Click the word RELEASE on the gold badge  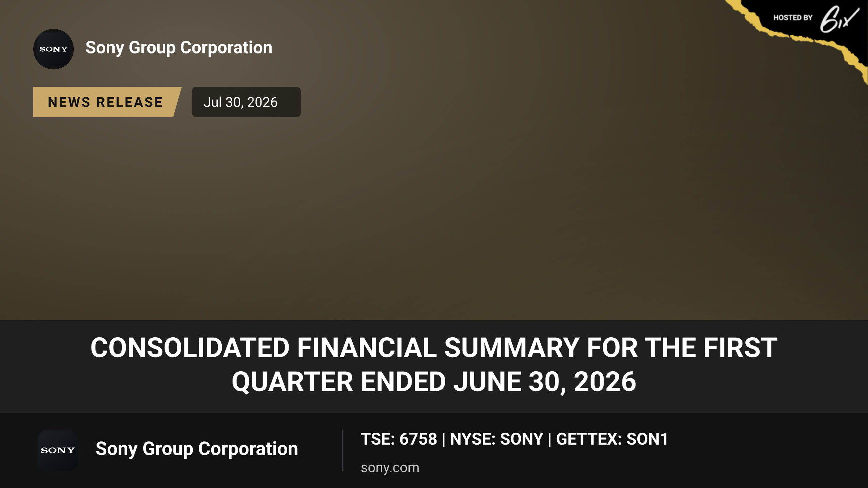click(129, 102)
